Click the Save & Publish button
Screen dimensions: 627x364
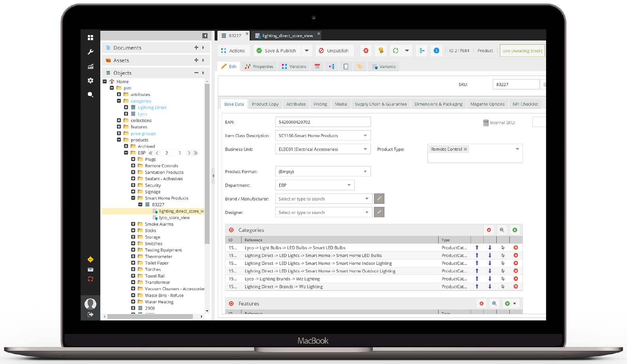coord(276,51)
